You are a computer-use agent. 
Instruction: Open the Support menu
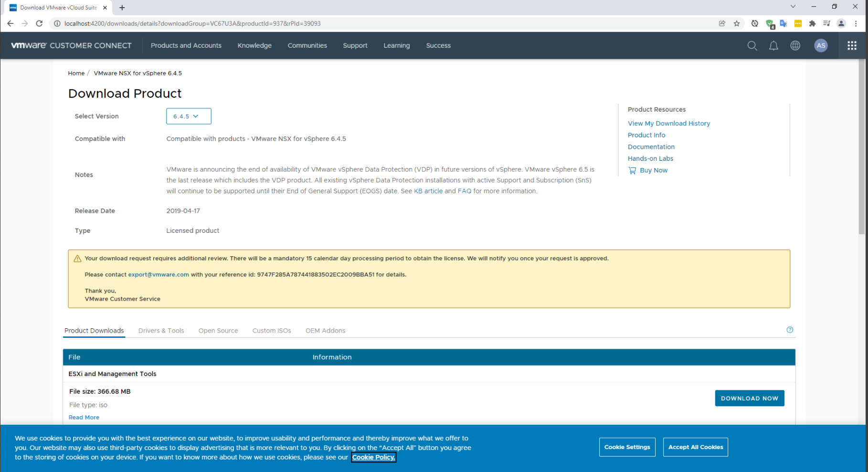click(355, 46)
